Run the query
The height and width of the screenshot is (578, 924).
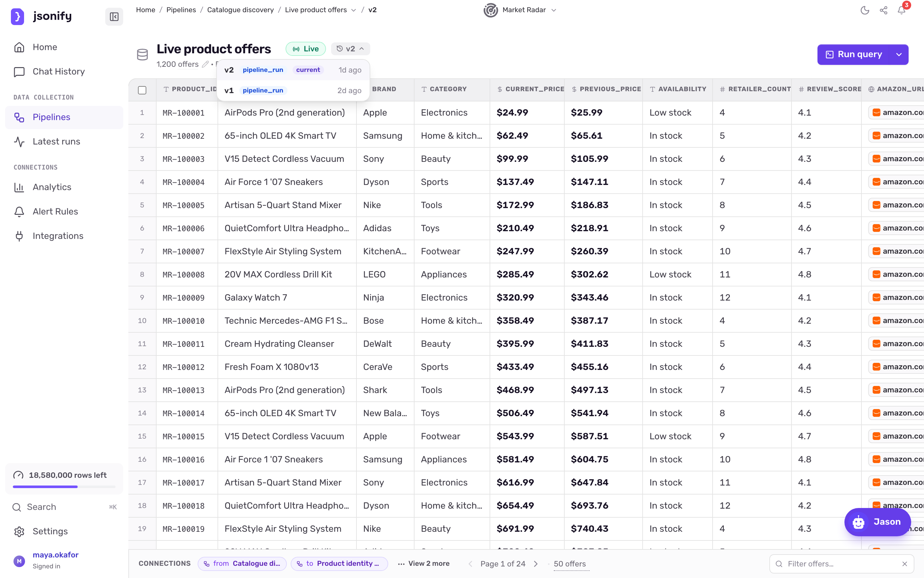(x=854, y=55)
